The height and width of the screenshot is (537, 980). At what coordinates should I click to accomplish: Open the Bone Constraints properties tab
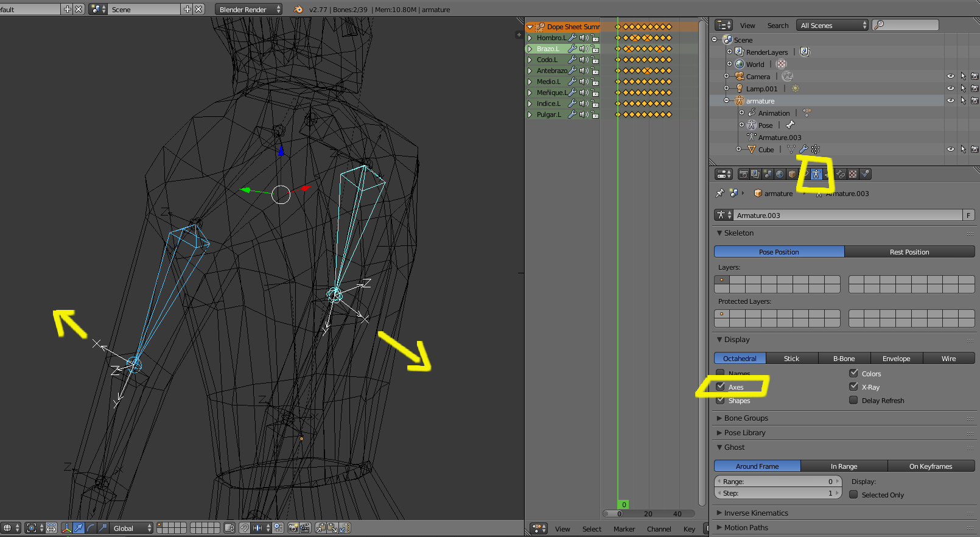(x=841, y=174)
